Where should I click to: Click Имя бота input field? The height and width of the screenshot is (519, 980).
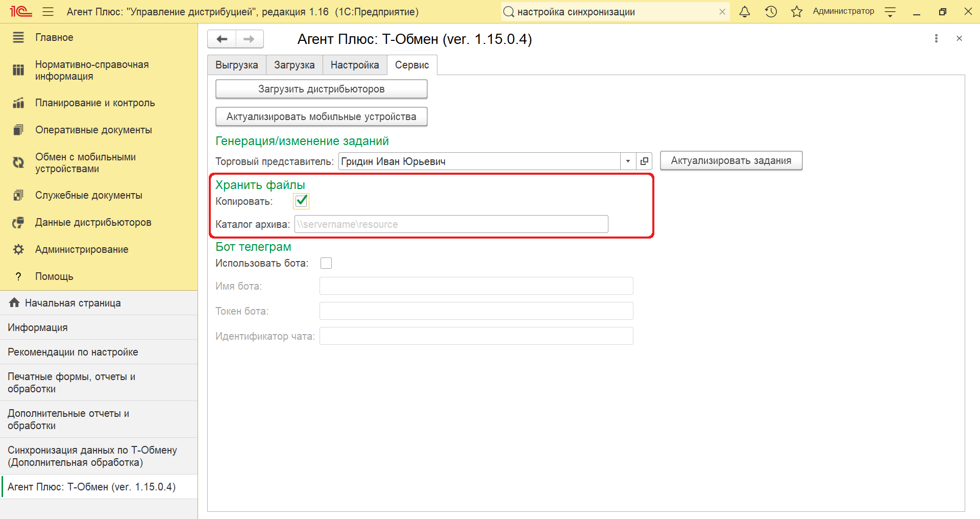(476, 286)
